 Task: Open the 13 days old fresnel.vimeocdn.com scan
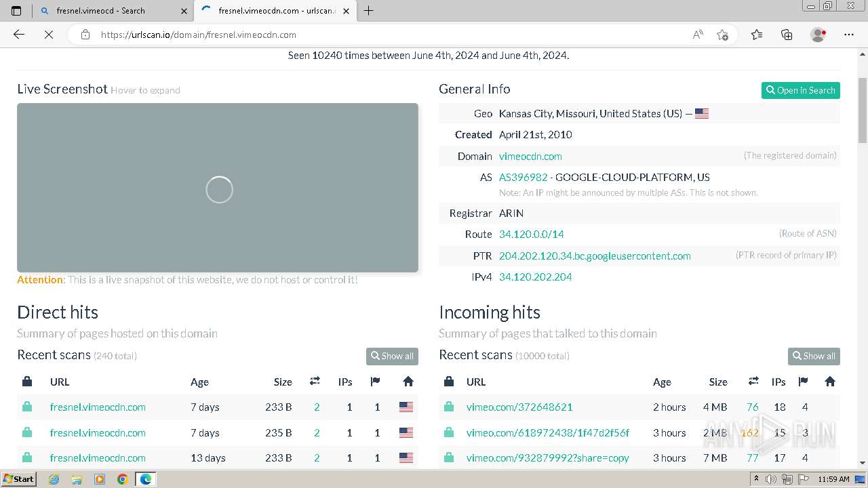coord(98,457)
